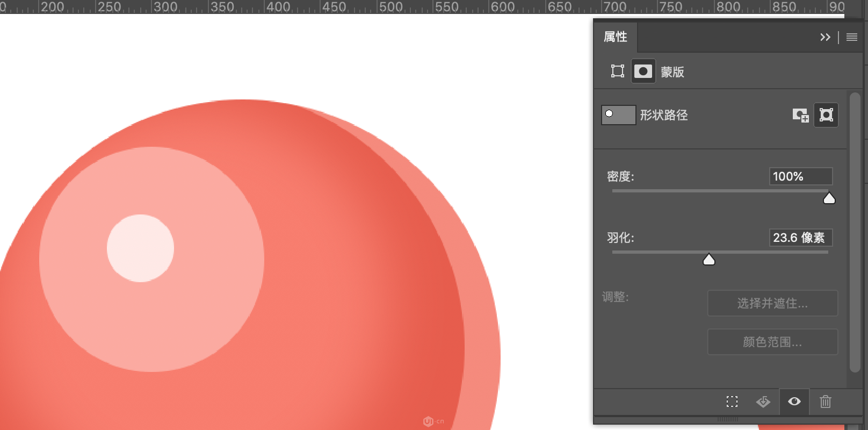Open 颜色范围 dialog
The height and width of the screenshot is (430, 868).
click(772, 342)
